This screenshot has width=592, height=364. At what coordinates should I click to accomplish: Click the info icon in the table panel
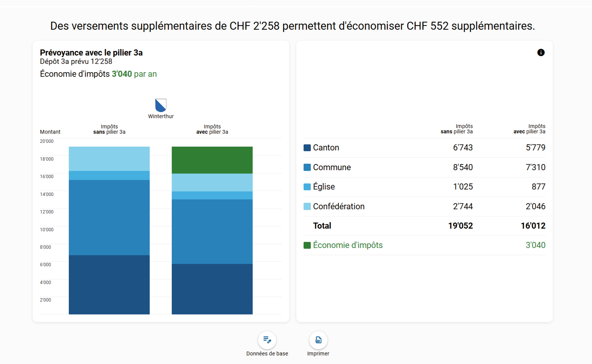541,53
